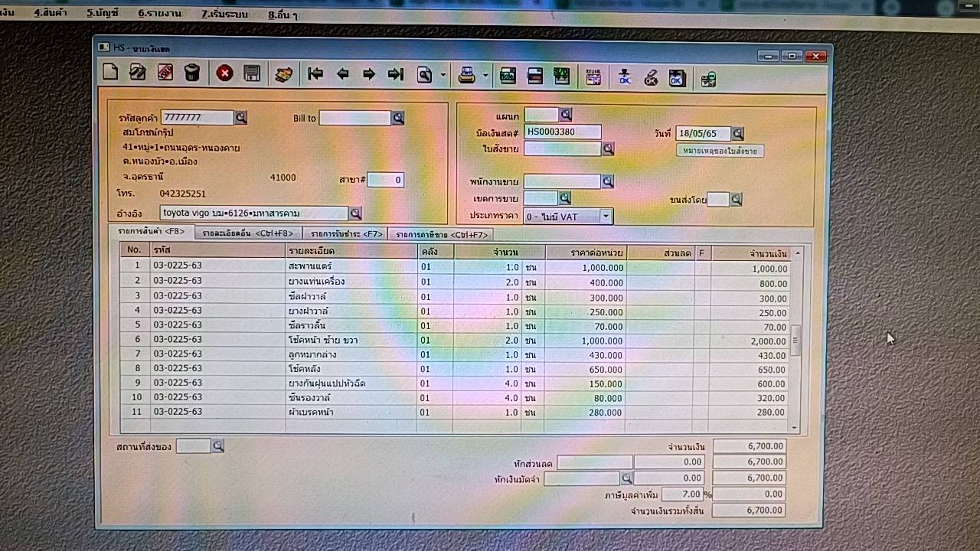Click the green S/O toolbar icon

(561, 76)
